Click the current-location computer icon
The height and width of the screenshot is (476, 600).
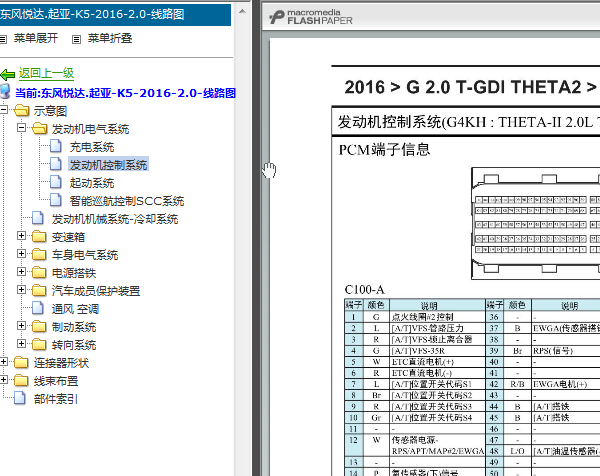click(5, 92)
